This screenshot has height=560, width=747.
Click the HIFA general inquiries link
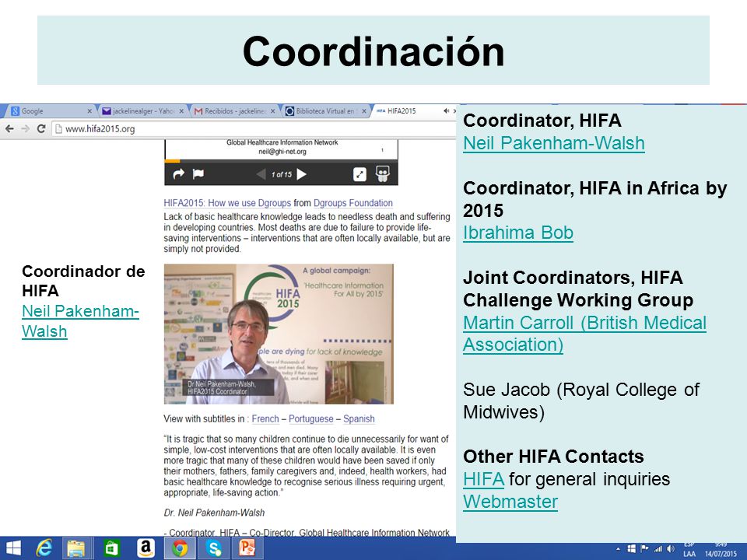(x=483, y=479)
